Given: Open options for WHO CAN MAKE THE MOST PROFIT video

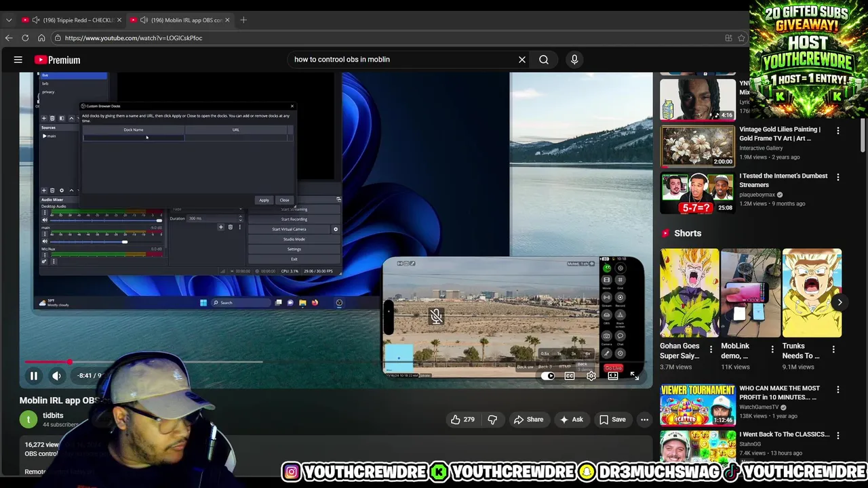Looking at the screenshot, I should 837,390.
